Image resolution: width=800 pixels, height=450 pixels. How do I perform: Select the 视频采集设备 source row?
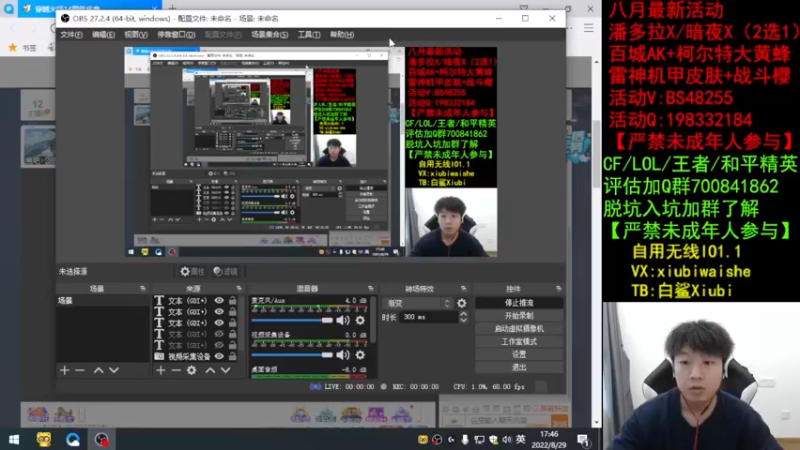click(196, 357)
